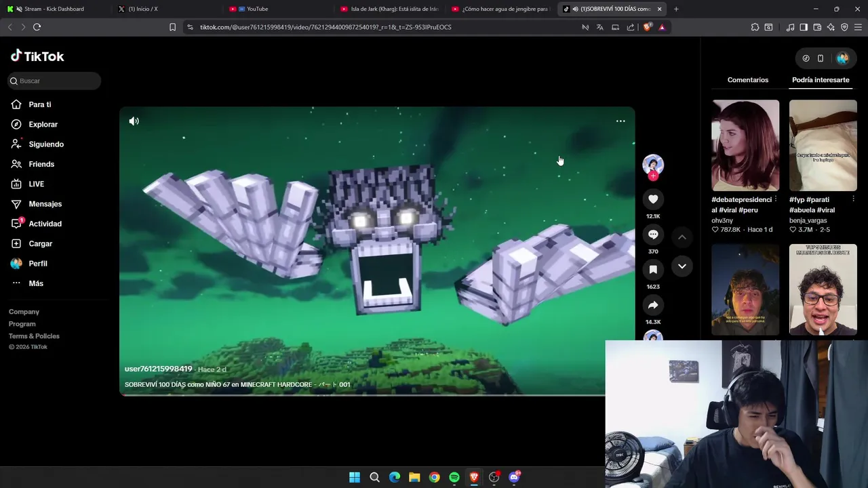This screenshot has height=488, width=868.
Task: Open Cargar upload page
Action: 40,243
